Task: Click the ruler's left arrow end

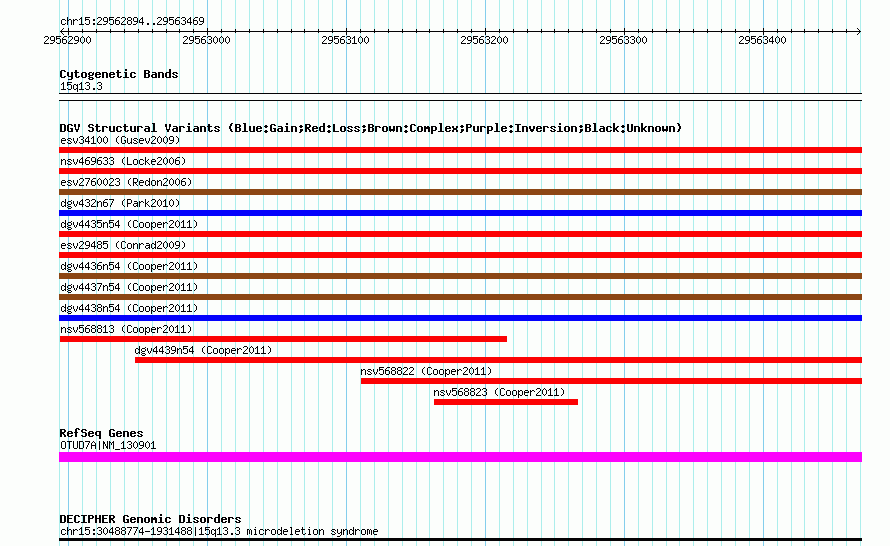Action: click(62, 31)
